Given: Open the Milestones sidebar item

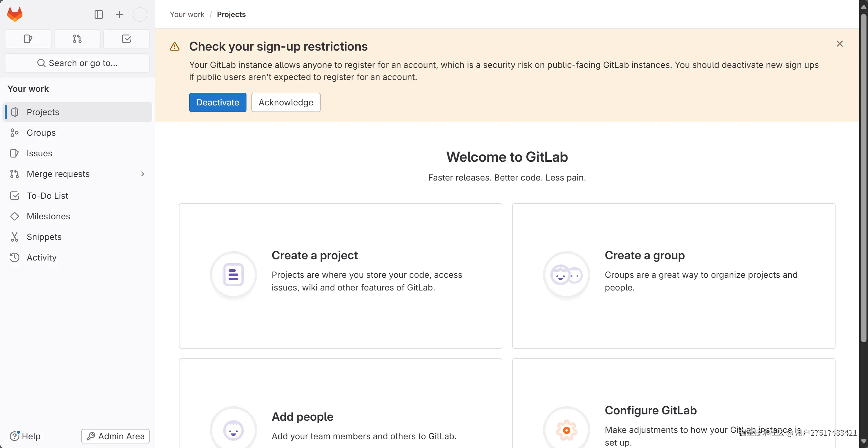Looking at the screenshot, I should tap(48, 216).
